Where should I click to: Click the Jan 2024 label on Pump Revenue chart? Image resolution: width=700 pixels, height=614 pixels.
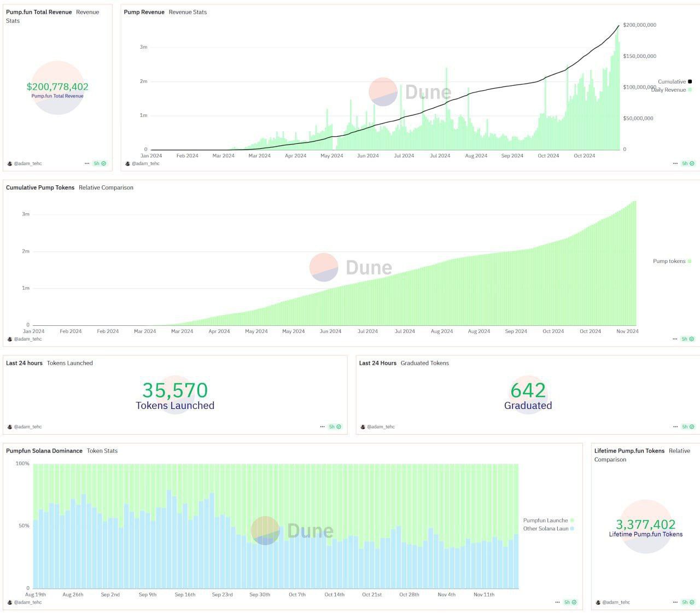(x=151, y=156)
